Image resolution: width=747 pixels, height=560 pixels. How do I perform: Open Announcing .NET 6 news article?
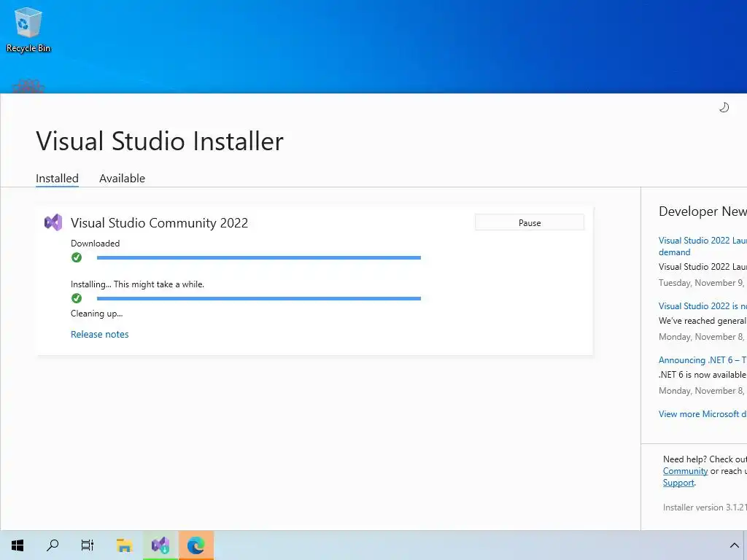tap(703, 360)
